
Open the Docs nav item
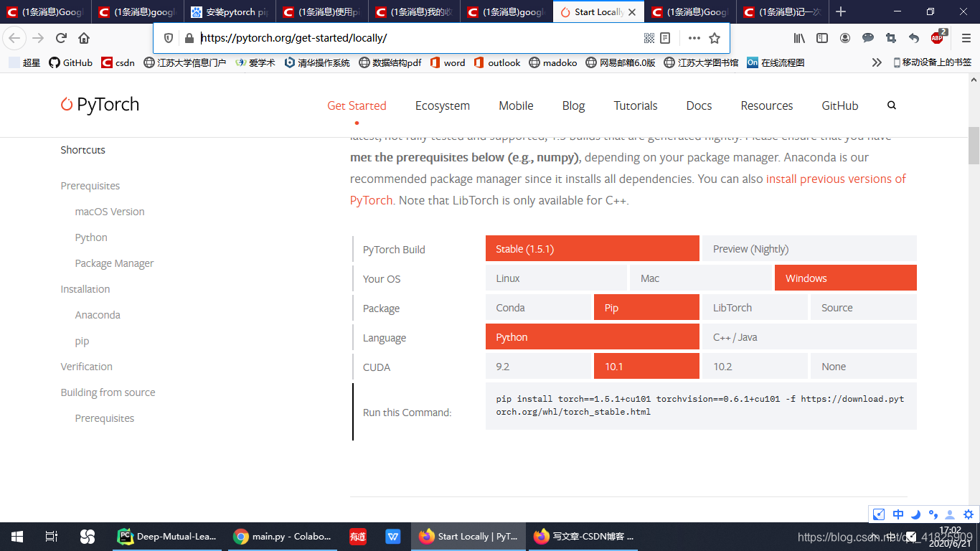point(699,105)
